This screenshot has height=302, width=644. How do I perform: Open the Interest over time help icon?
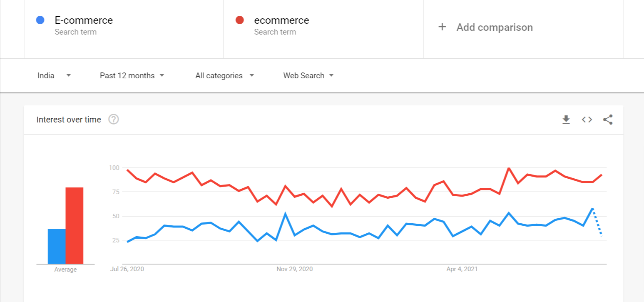[x=114, y=120]
